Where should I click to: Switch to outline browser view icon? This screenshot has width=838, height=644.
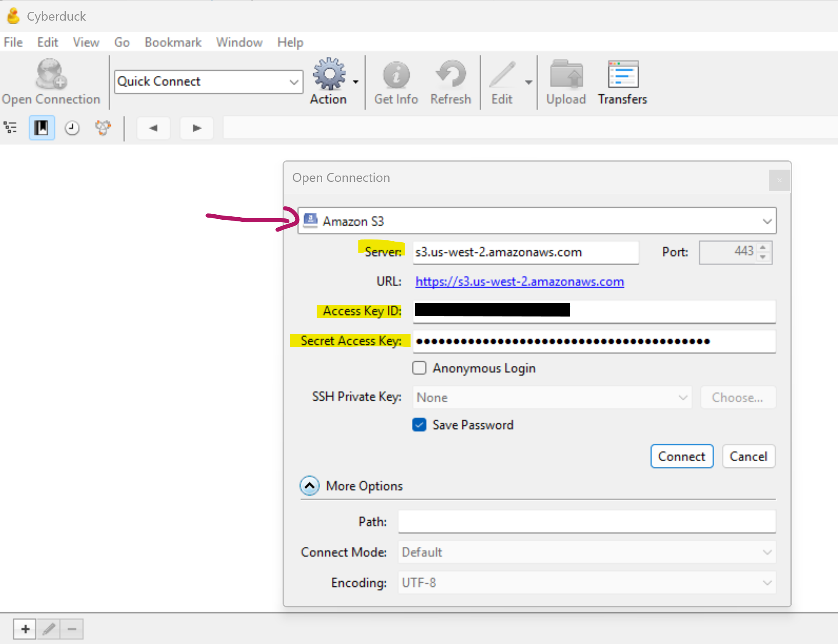click(x=11, y=128)
